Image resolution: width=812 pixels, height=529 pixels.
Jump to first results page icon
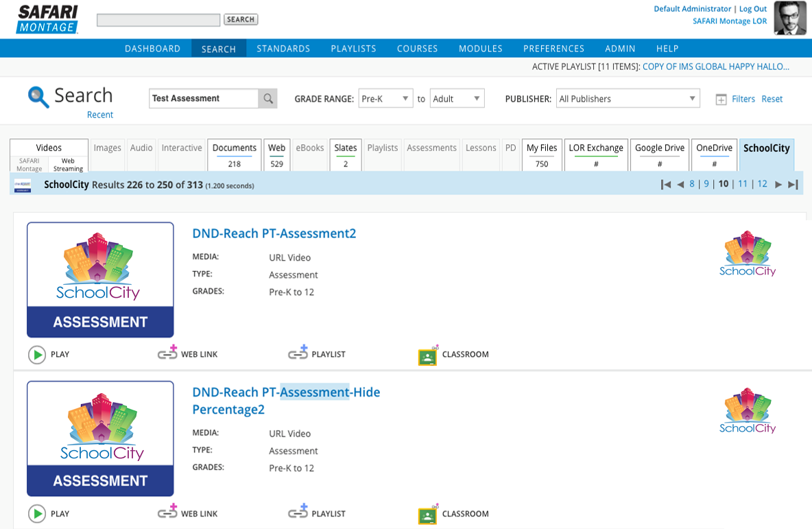666,184
